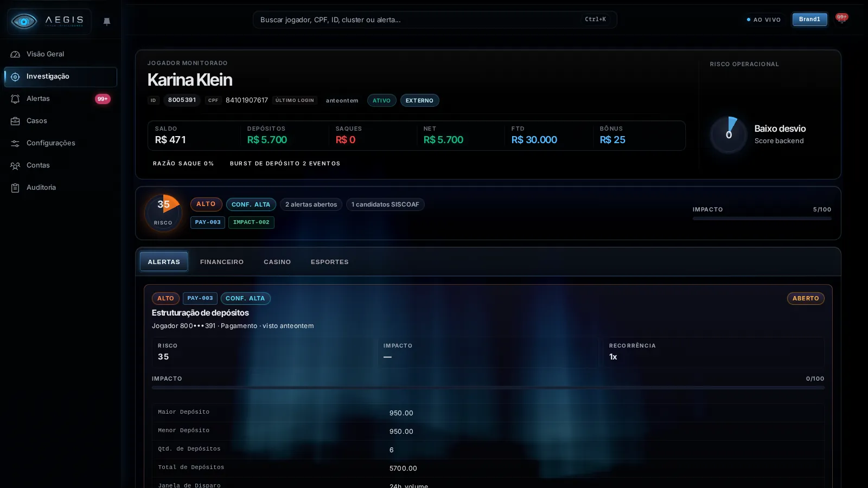Click CONF. ALTA chip on alert card
The height and width of the screenshot is (488, 868).
point(245,298)
